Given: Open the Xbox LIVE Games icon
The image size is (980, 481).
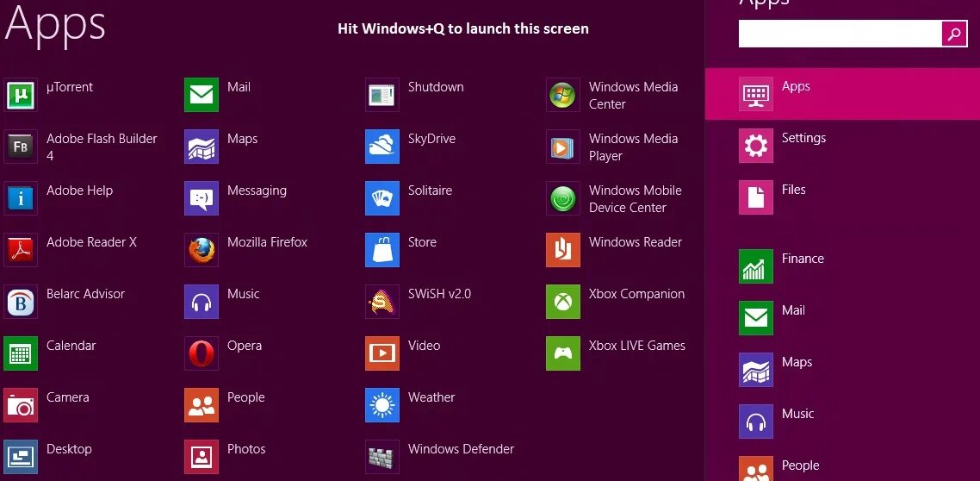Looking at the screenshot, I should pos(562,353).
